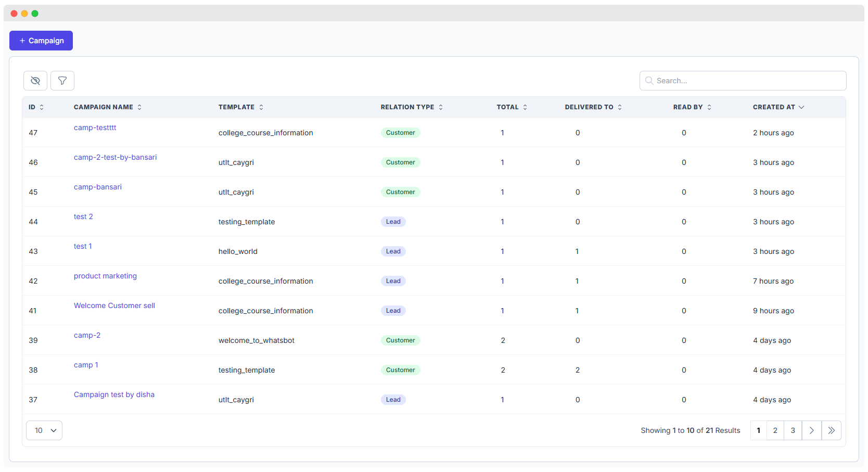Click the Search input field
The image size is (868, 472).
pyautogui.click(x=743, y=81)
